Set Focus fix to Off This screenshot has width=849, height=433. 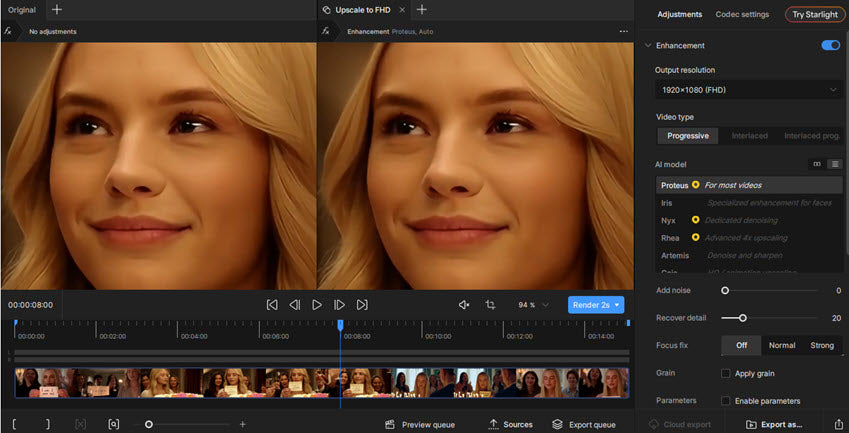741,345
